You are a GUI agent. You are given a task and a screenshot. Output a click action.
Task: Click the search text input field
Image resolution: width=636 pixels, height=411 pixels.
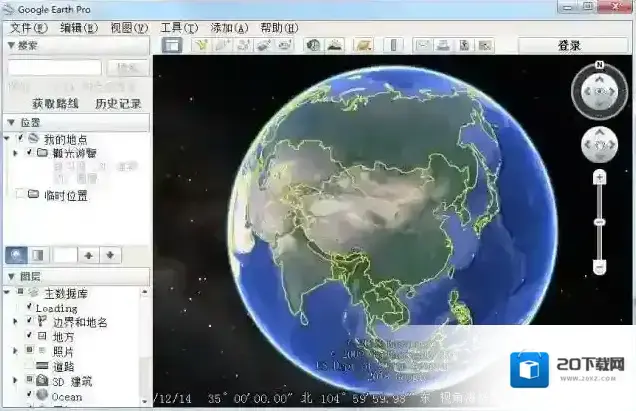[54, 67]
